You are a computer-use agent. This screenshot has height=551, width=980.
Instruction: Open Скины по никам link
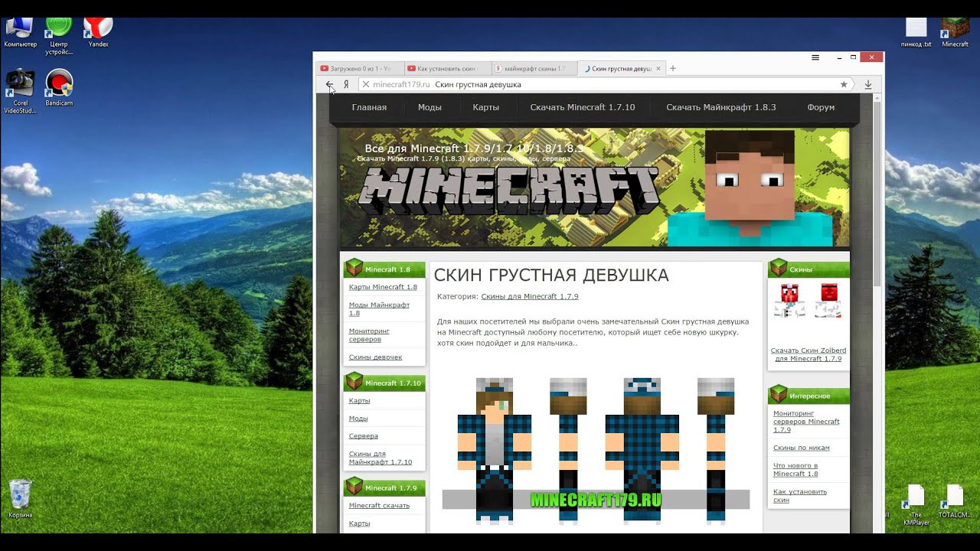click(x=801, y=448)
